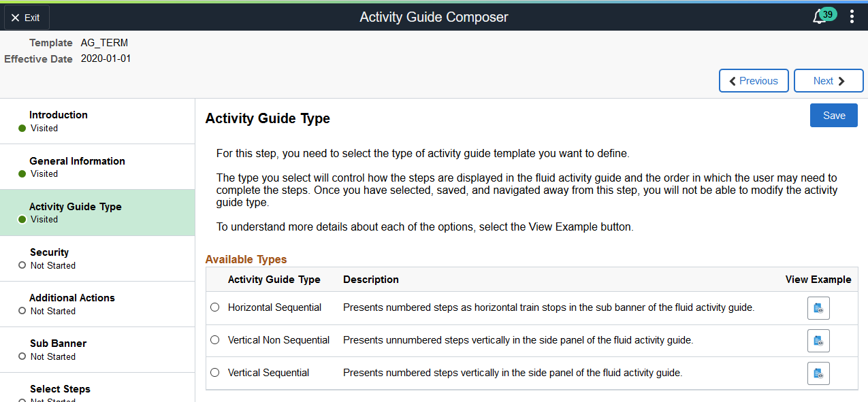View example for Vertical Sequential type

coord(818,373)
